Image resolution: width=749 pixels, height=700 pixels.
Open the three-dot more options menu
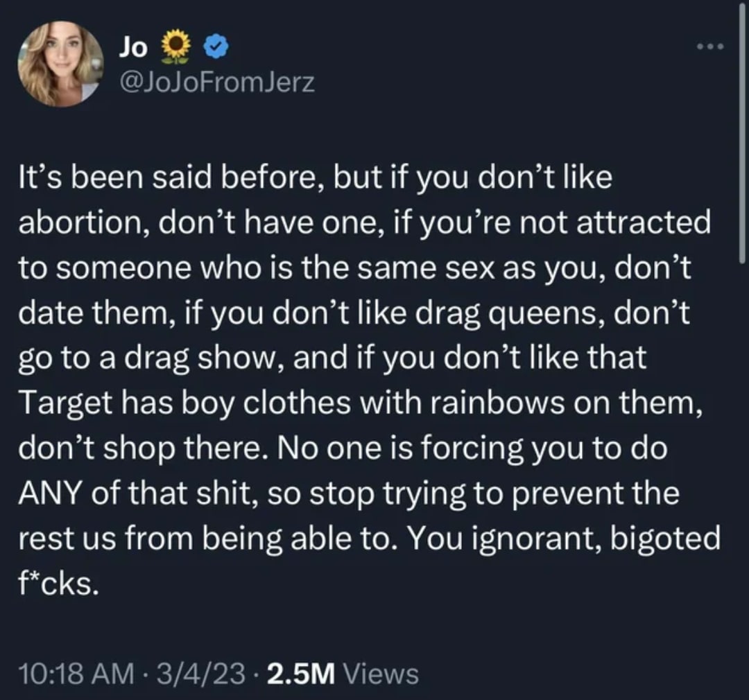[712, 46]
